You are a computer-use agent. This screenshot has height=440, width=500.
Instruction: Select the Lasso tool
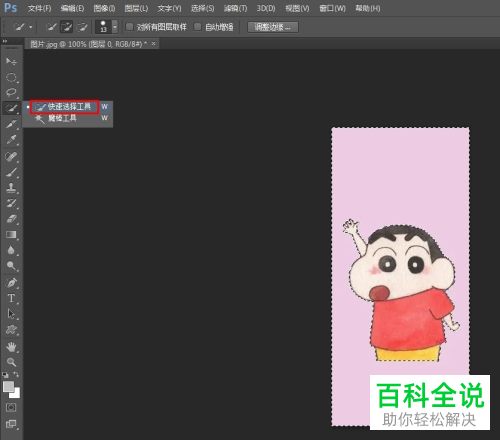tap(11, 92)
